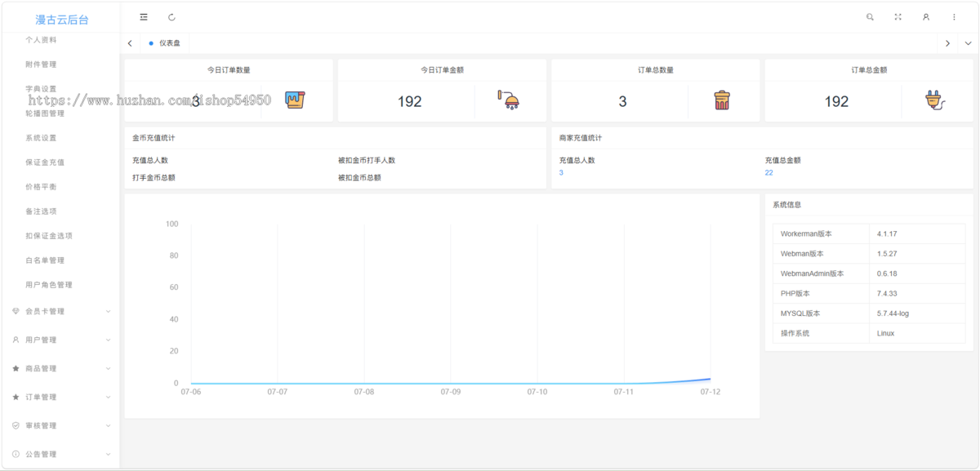Open 用户角色管理 in the sidebar
The height and width of the screenshot is (471, 980).
[x=49, y=285]
